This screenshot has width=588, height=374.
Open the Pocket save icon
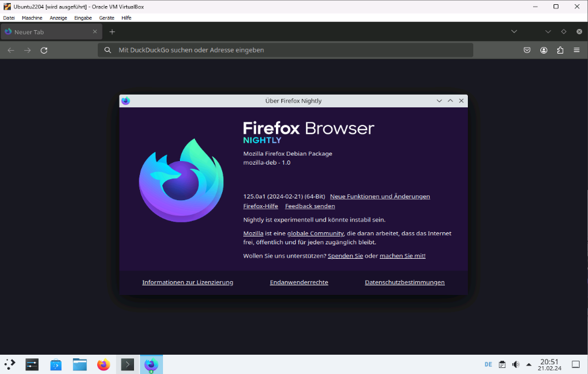pos(527,50)
